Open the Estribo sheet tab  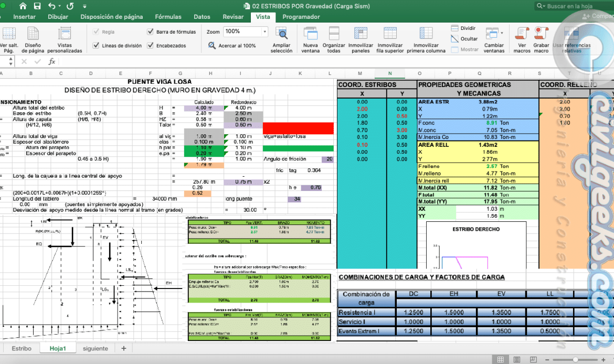click(x=22, y=348)
